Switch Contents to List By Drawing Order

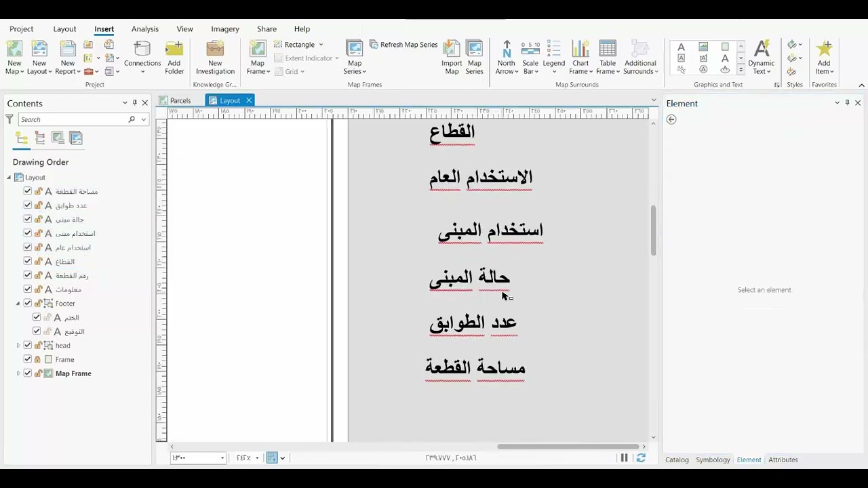pyautogui.click(x=22, y=138)
